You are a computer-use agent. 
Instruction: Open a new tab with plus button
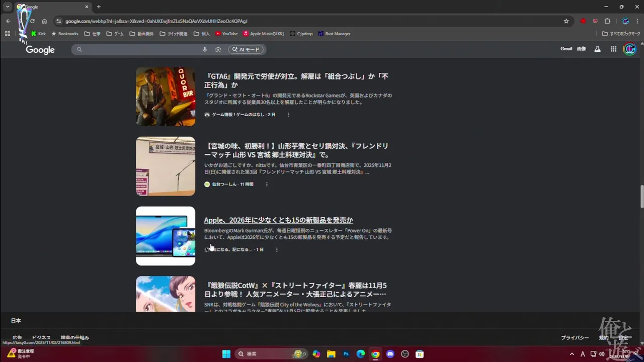coord(99,7)
